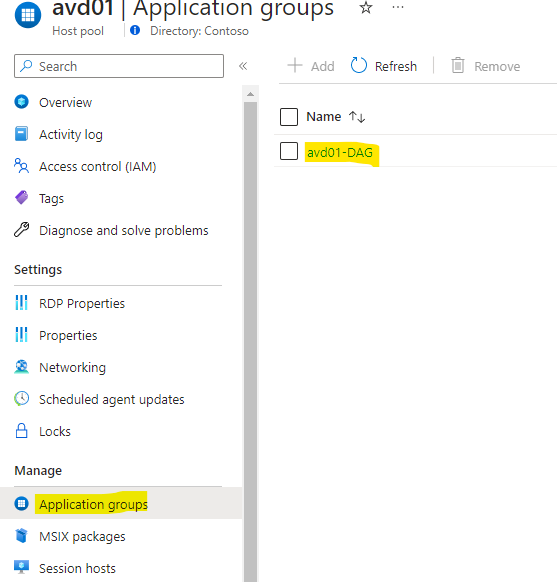
Task: Click the trash can Remove icon
Action: click(458, 65)
